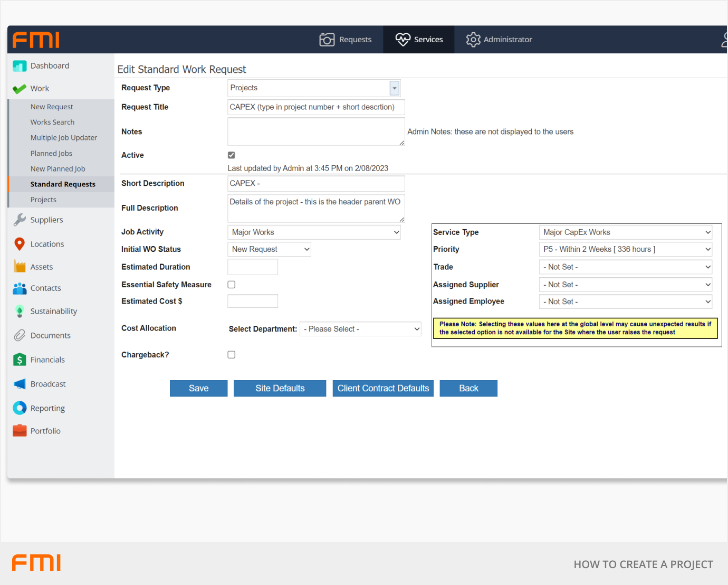Expand the Priority dropdown
The width and height of the screenshot is (728, 585).
tap(625, 249)
